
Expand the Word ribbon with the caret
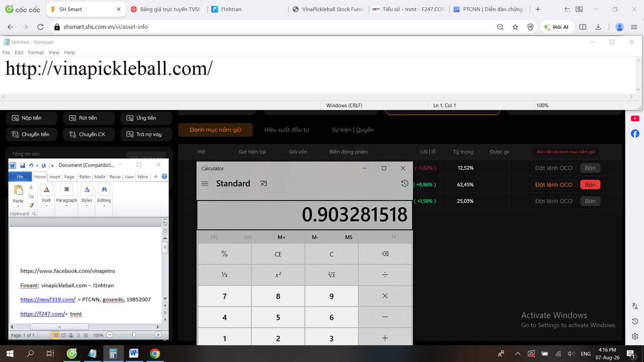(x=156, y=176)
